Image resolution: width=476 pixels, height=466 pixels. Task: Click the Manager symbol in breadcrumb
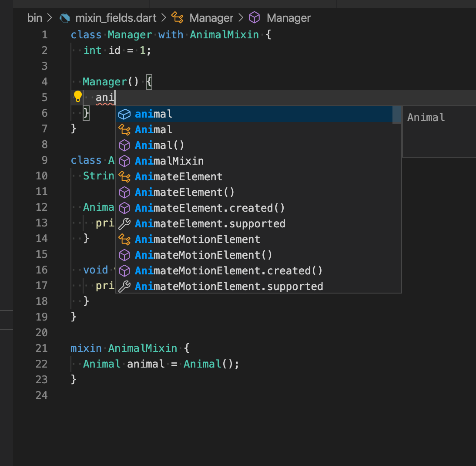point(211,18)
